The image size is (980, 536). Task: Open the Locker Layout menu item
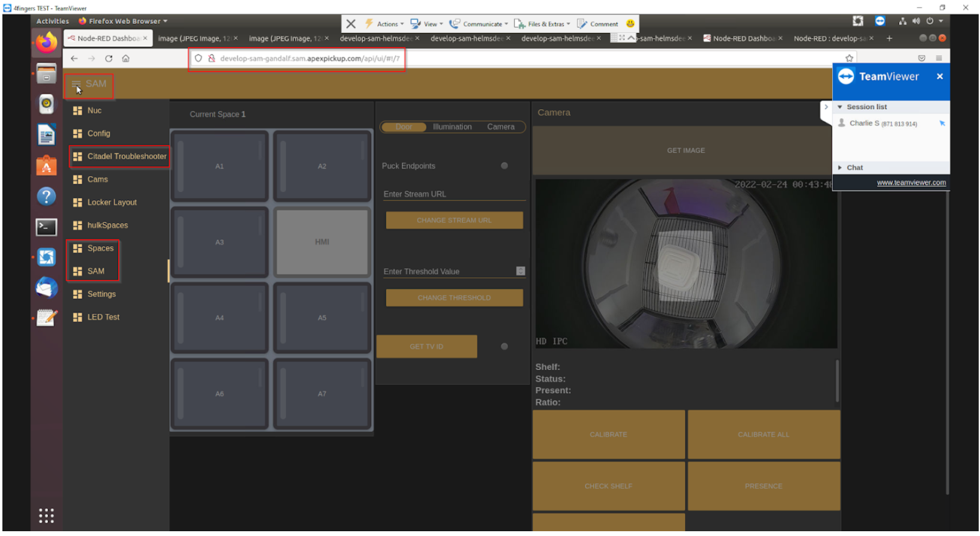click(x=112, y=203)
